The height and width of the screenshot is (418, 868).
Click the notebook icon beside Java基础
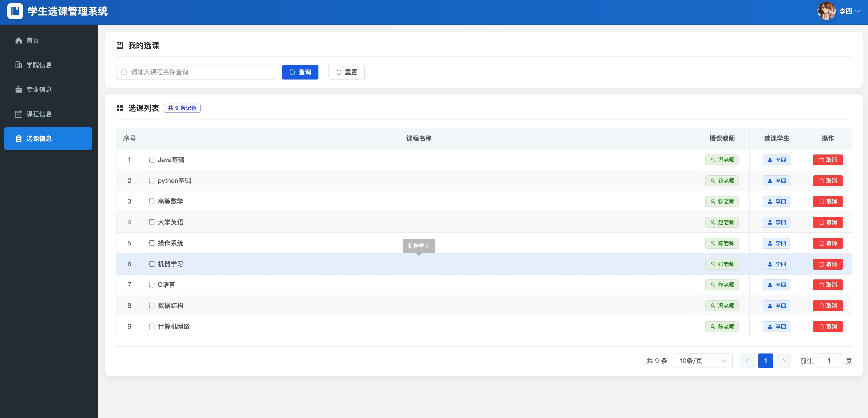[x=152, y=160]
